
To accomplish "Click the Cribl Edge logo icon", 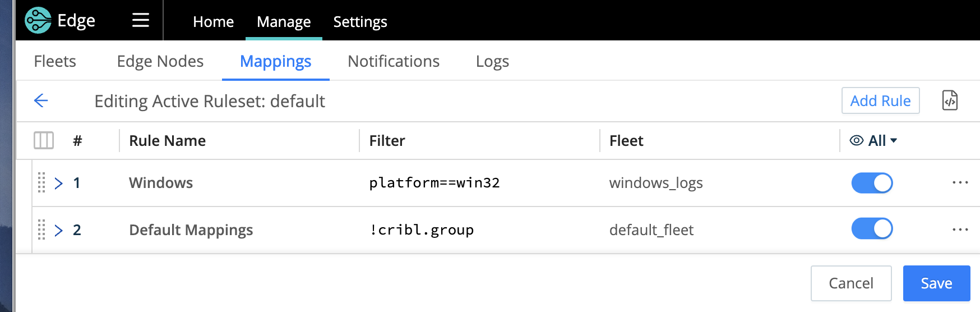I will 38,21.
